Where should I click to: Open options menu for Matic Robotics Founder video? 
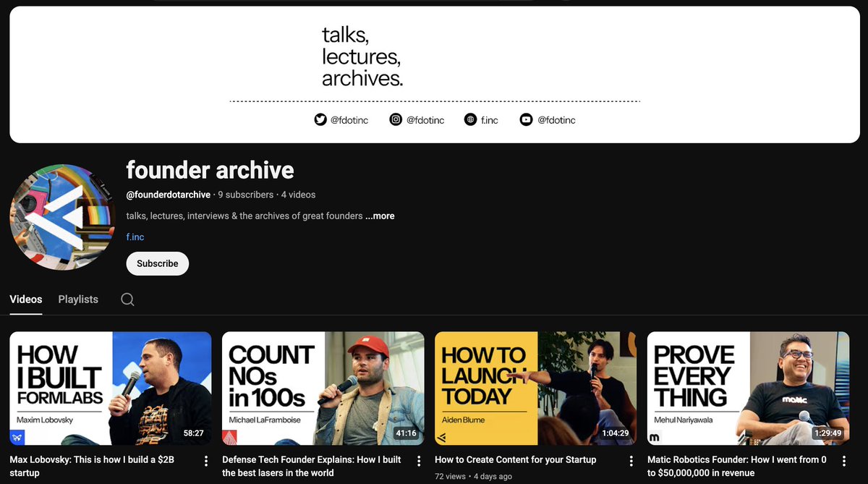point(844,461)
